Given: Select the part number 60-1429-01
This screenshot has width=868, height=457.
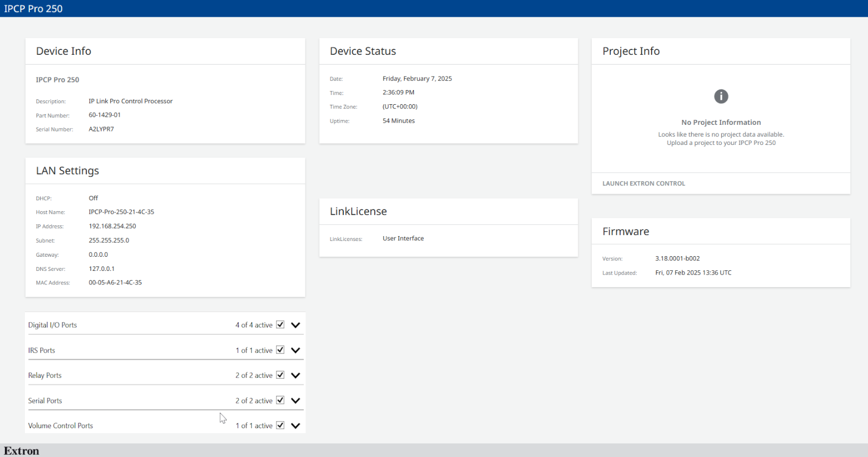Looking at the screenshot, I should click(x=105, y=115).
